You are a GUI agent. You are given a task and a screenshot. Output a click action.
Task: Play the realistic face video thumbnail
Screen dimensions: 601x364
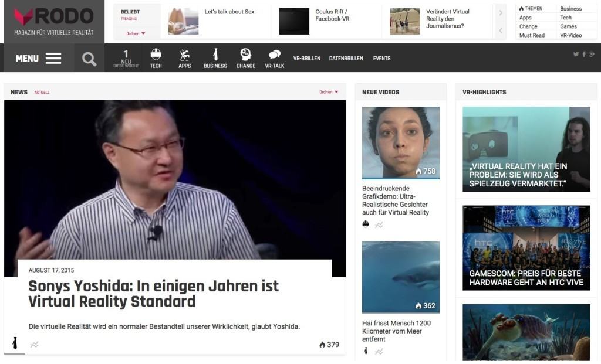tap(400, 142)
